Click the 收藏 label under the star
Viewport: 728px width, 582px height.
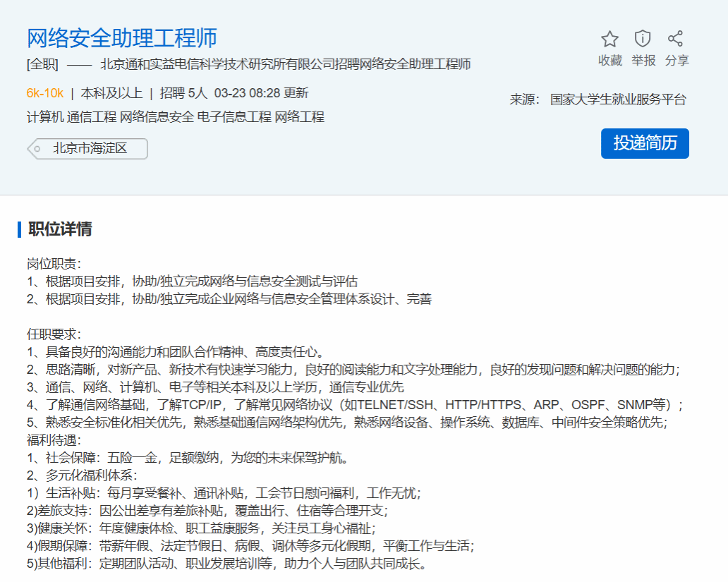(609, 61)
